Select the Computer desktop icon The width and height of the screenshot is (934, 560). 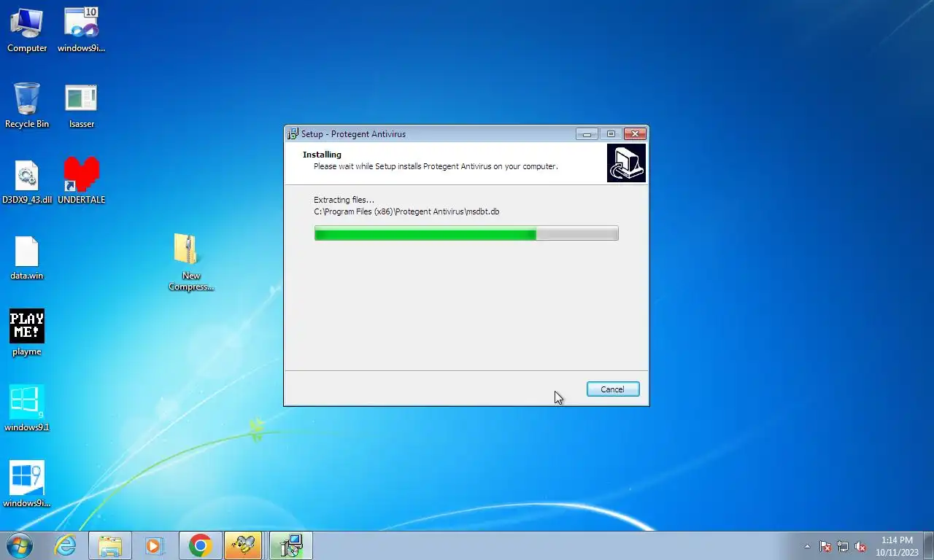(27, 31)
